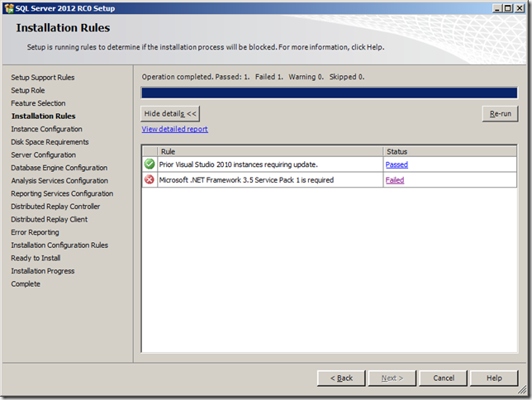Screen dimensions: 532x400
Task: Maximize the setup window
Action: click(x=507, y=8)
